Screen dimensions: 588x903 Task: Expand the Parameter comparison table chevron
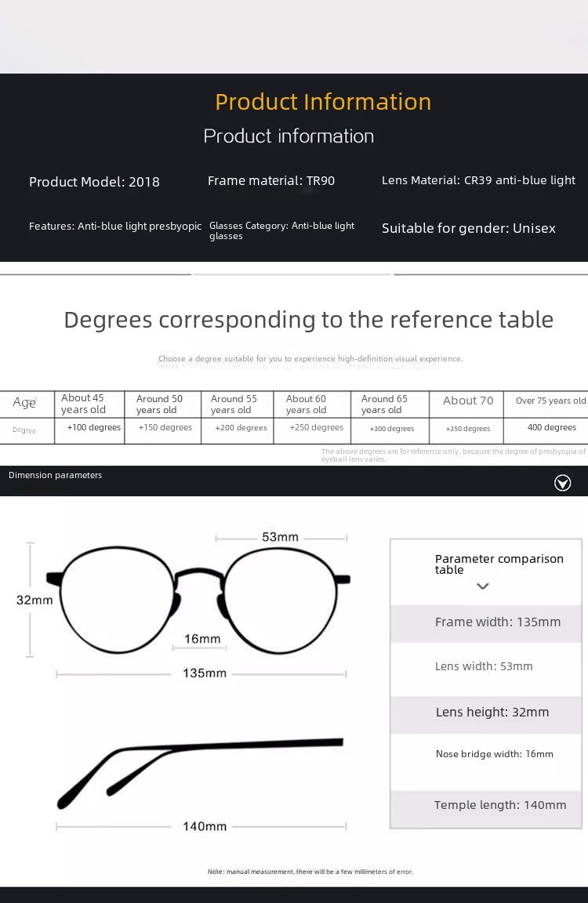click(483, 586)
